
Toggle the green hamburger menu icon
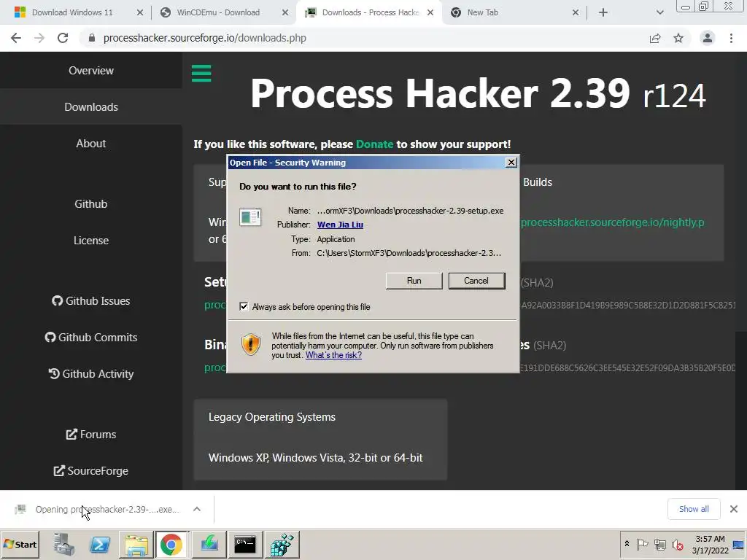(201, 74)
